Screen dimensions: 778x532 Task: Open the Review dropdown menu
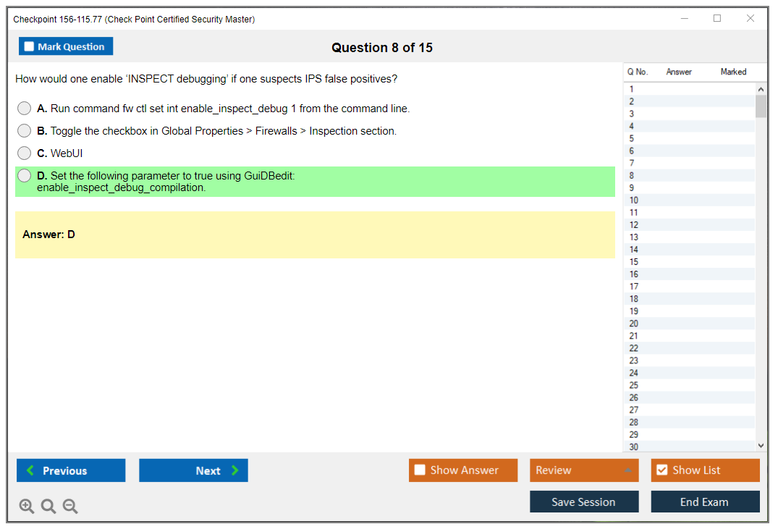click(x=583, y=470)
